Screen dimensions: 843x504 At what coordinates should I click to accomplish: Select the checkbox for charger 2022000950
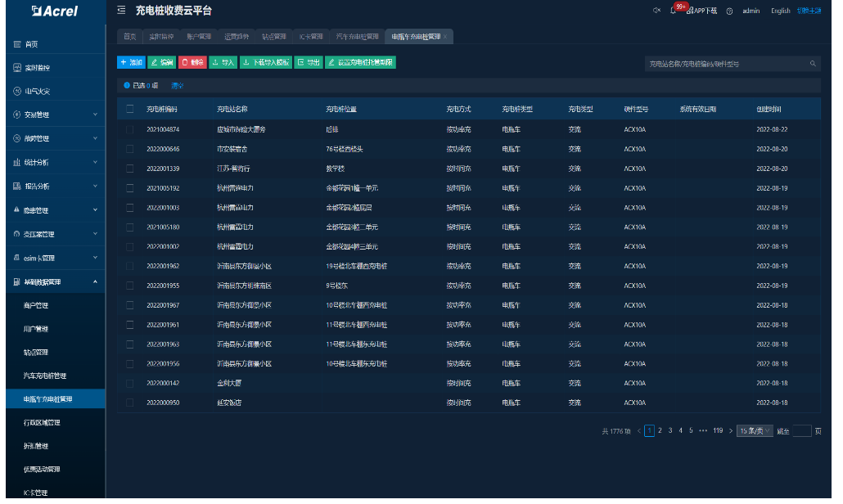(x=130, y=403)
